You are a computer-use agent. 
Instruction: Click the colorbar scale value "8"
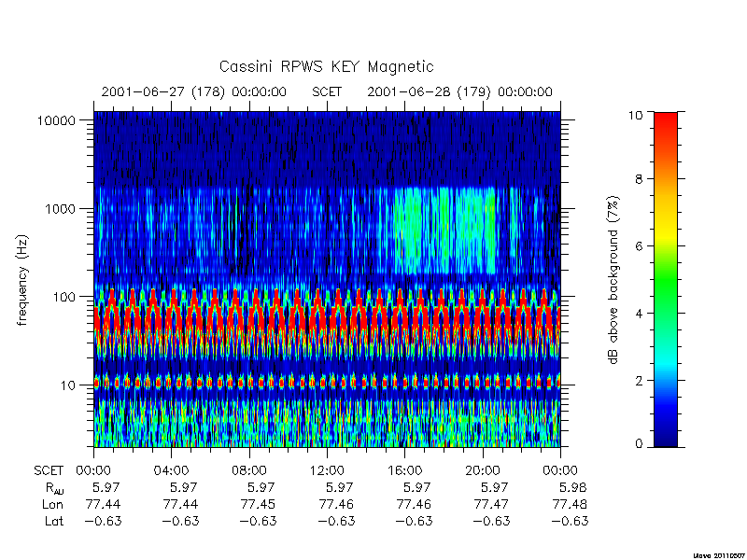pyautogui.click(x=639, y=179)
